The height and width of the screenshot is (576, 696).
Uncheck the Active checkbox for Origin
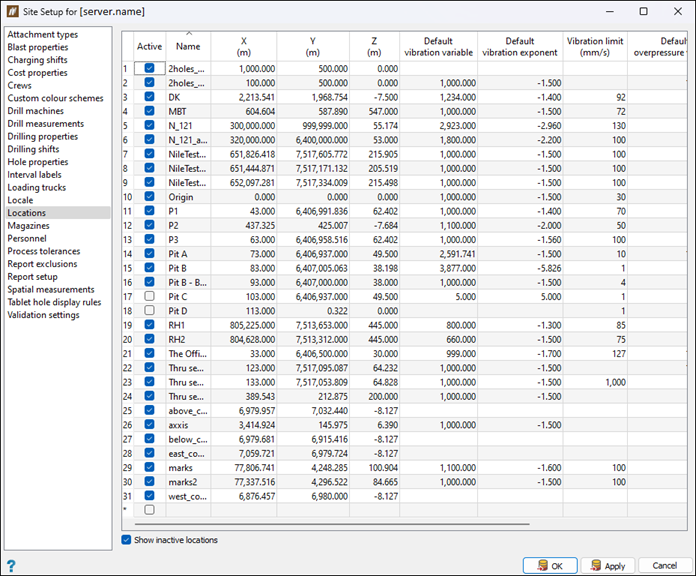tap(149, 198)
